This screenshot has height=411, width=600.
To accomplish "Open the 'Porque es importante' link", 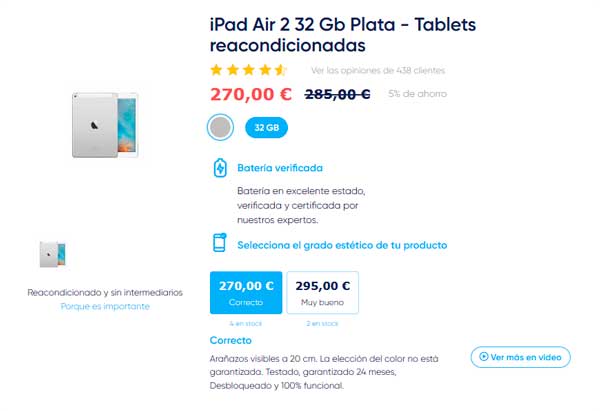I will click(x=105, y=306).
